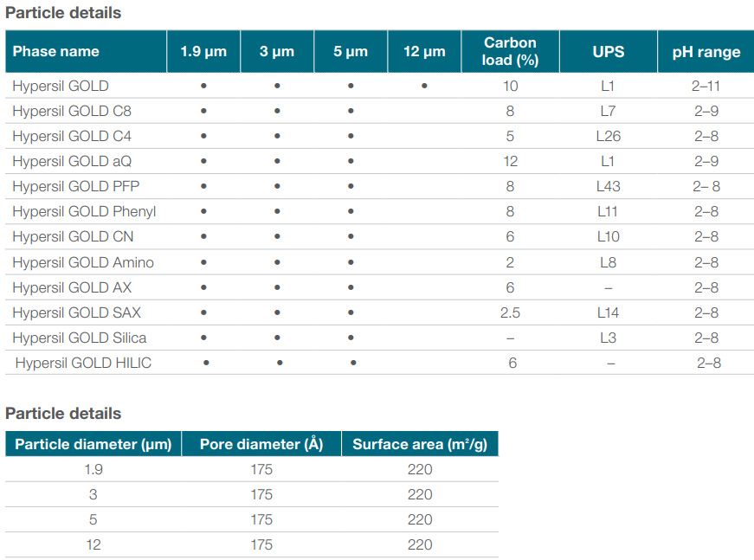This screenshot has width=754, height=560.
Task: Click the L7 UPS value
Action: click(x=608, y=111)
